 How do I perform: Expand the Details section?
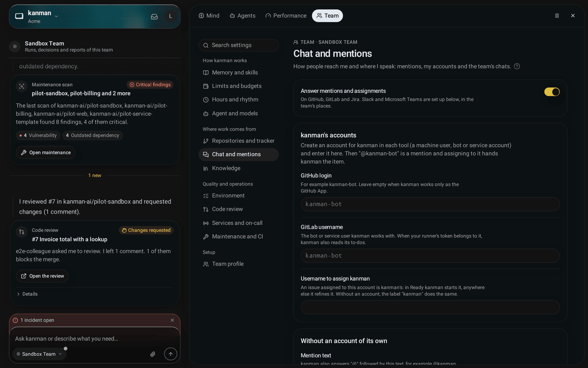pyautogui.click(x=27, y=294)
